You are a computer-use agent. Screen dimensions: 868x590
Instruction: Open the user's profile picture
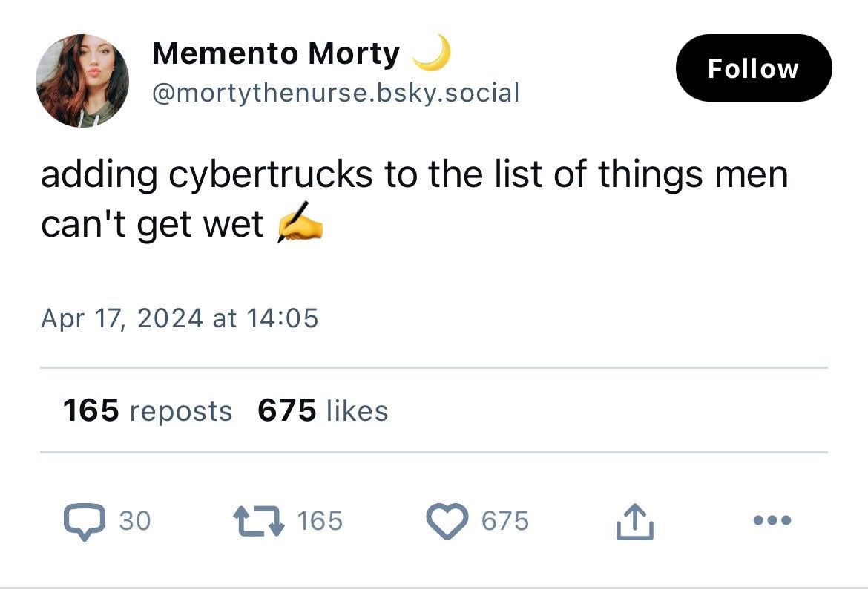coord(82,81)
